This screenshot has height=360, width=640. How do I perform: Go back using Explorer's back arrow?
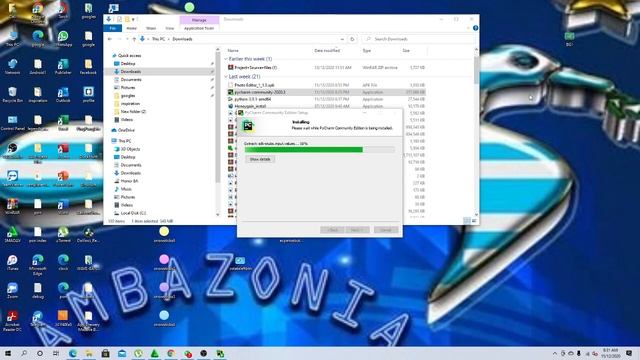(110, 39)
